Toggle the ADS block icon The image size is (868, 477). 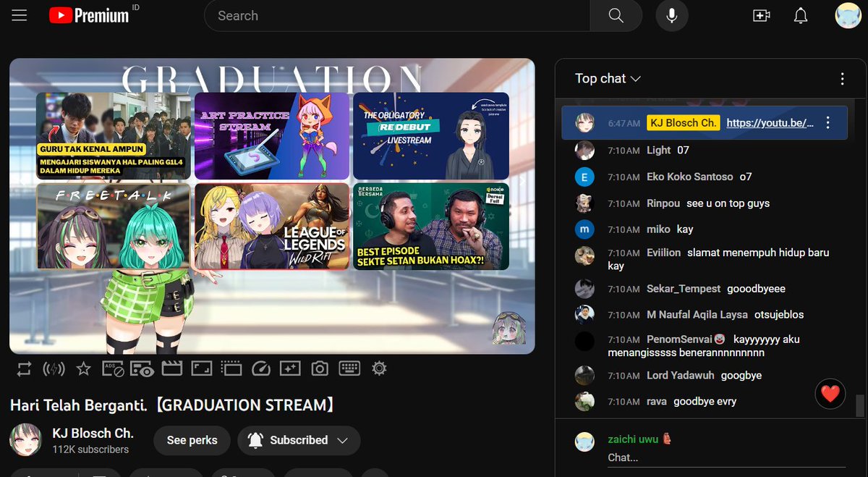coord(112,369)
